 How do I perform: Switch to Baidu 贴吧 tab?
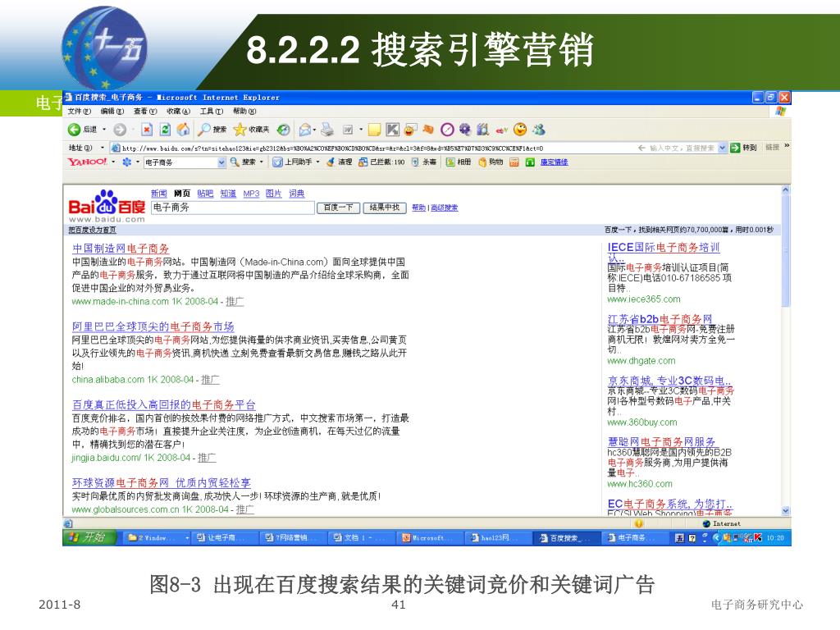pos(205,194)
